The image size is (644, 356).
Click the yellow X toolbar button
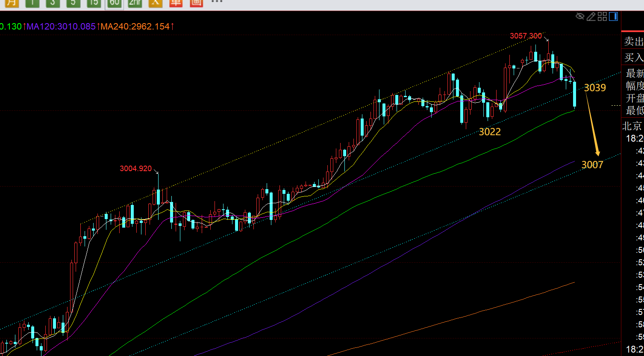[x=155, y=3]
